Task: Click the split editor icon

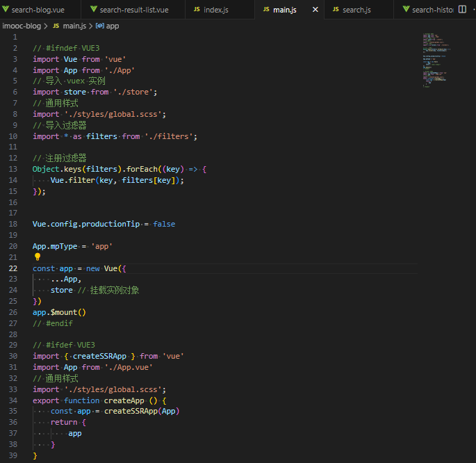Action: point(462,10)
